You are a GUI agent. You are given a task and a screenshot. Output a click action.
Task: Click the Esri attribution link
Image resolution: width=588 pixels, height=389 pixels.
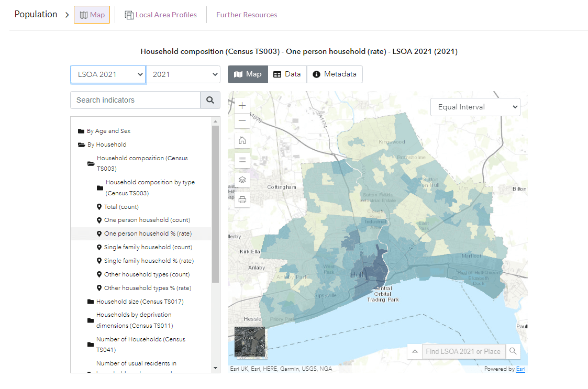coord(520,369)
